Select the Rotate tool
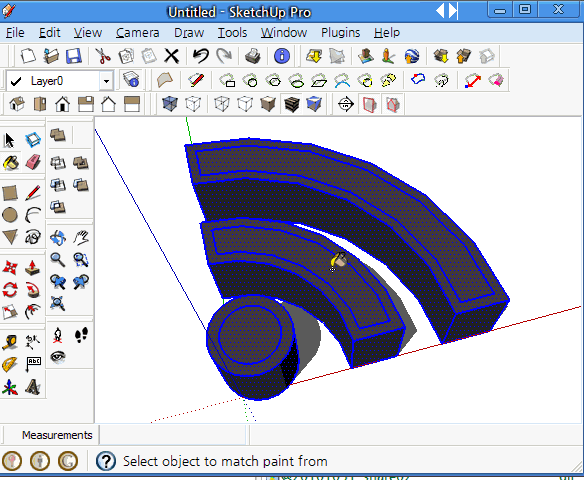 coord(10,290)
